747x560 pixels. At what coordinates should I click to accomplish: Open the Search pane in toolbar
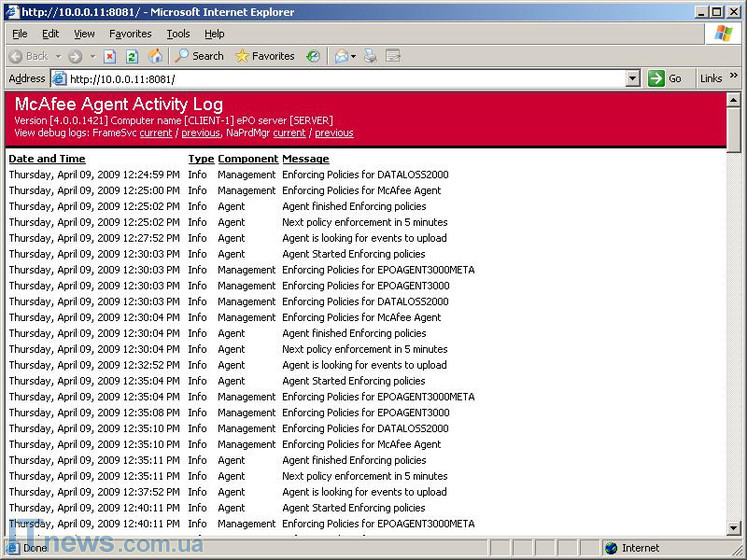click(199, 56)
